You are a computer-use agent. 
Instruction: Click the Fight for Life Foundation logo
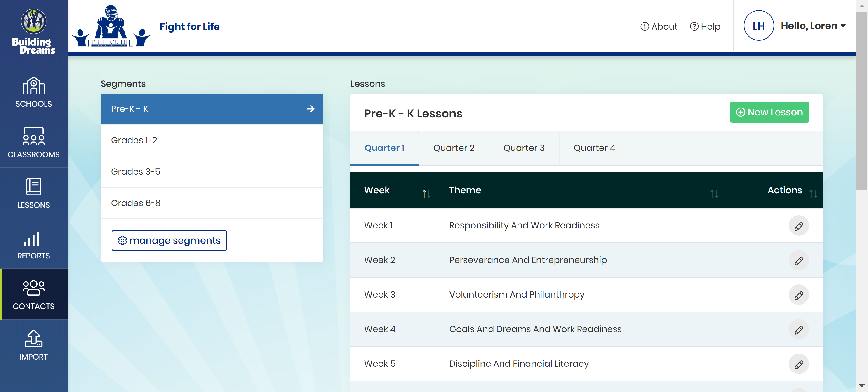111,26
